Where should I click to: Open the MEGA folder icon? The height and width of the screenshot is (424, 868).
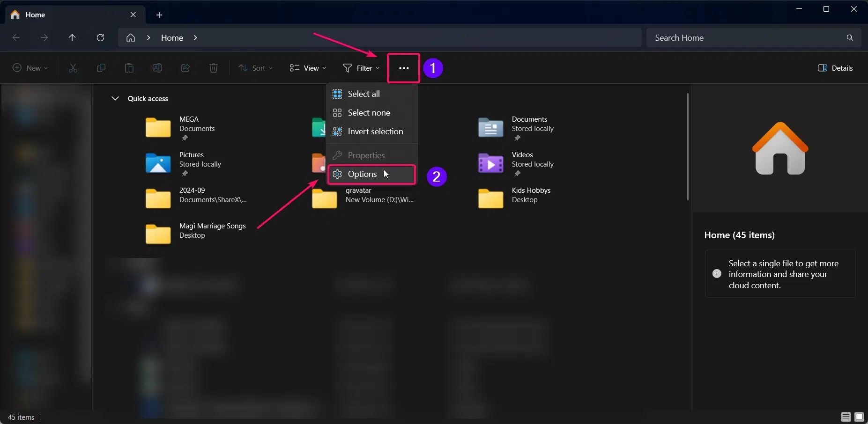click(x=158, y=127)
